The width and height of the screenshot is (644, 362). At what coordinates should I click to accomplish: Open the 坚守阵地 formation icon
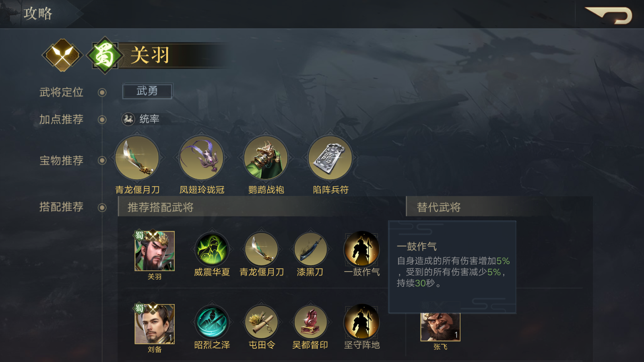[x=361, y=321]
